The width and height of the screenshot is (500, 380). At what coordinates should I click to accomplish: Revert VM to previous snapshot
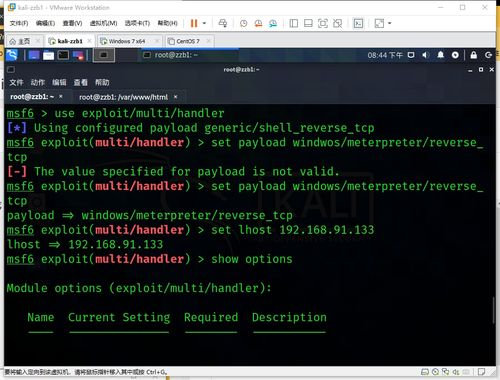click(x=258, y=23)
